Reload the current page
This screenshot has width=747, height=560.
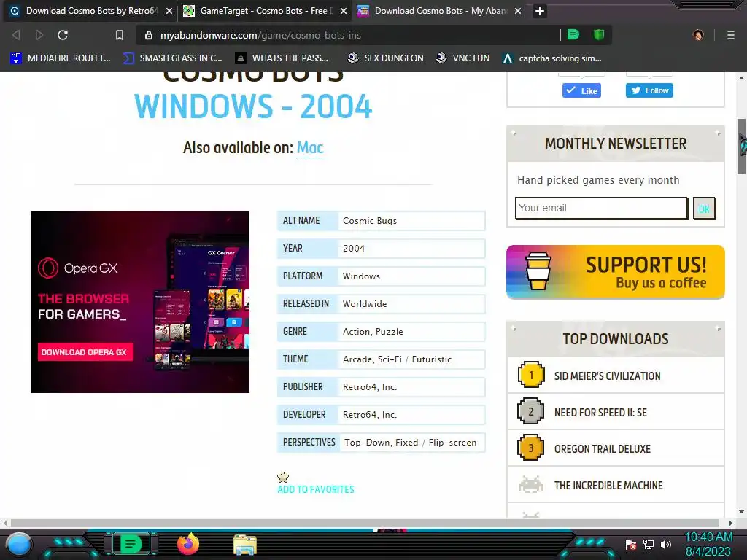pyautogui.click(x=63, y=35)
